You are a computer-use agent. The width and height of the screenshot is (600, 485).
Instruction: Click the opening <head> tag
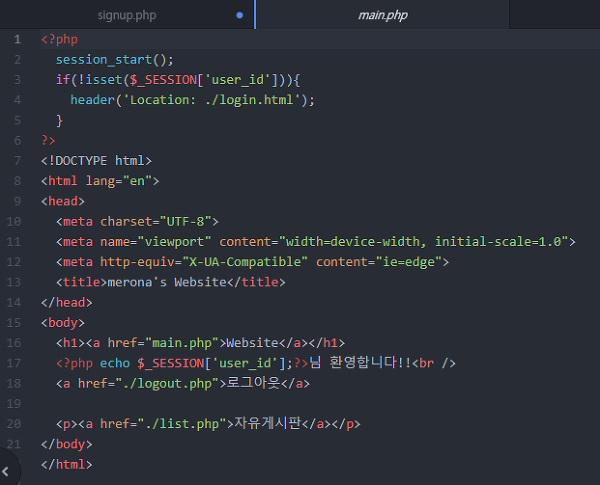click(x=63, y=201)
